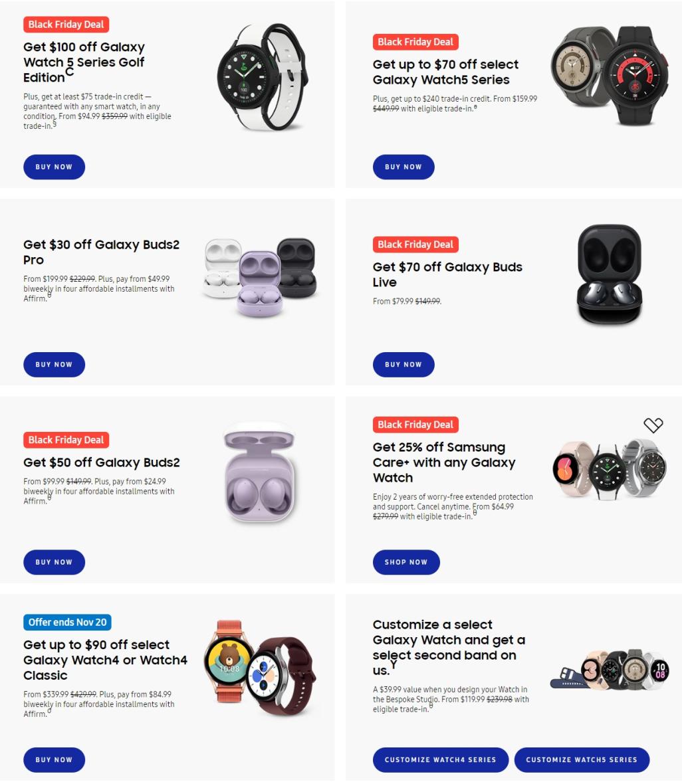Click the Galaxy Watch5 Series product image
Viewport: 682px width, 784px height.
(610, 75)
